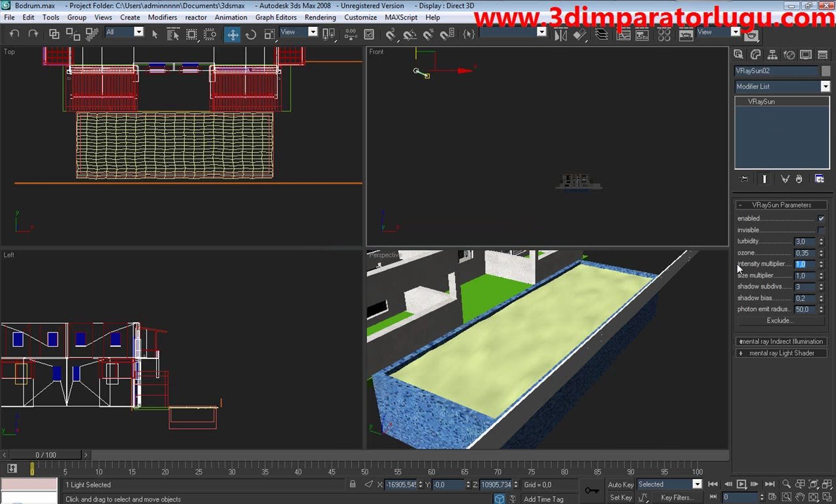Expand mental ray Light Shader rollout

point(781,353)
